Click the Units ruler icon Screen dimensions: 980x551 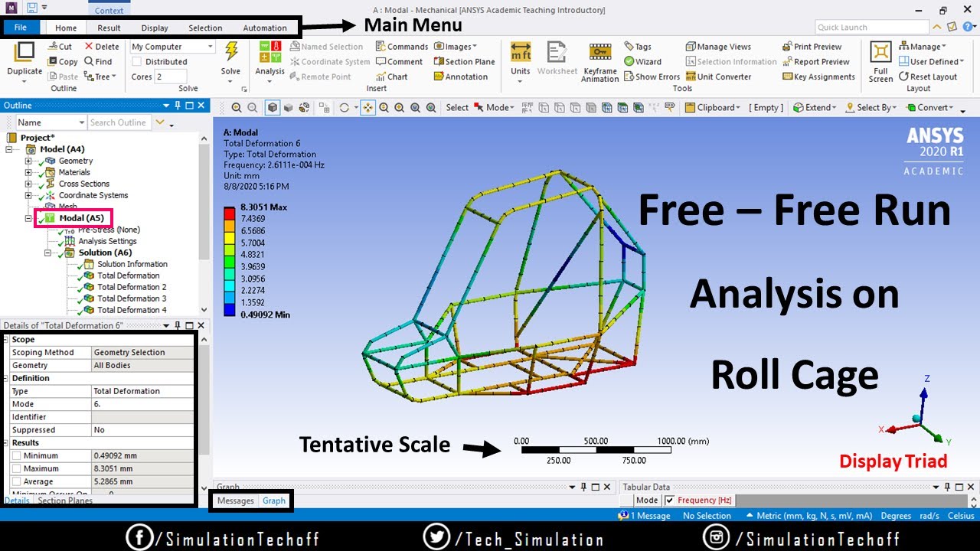pyautogui.click(x=521, y=52)
